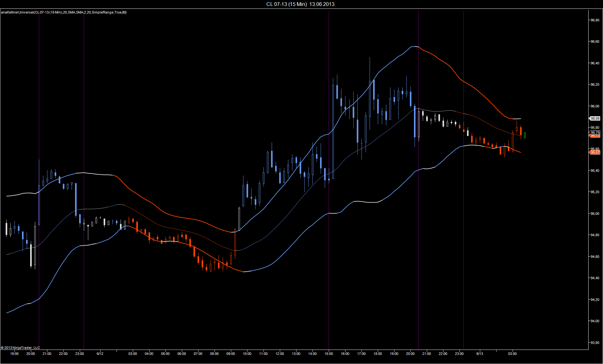603x364 pixels.
Task: Click the orange 95,72 price marker
Action: [595, 136]
